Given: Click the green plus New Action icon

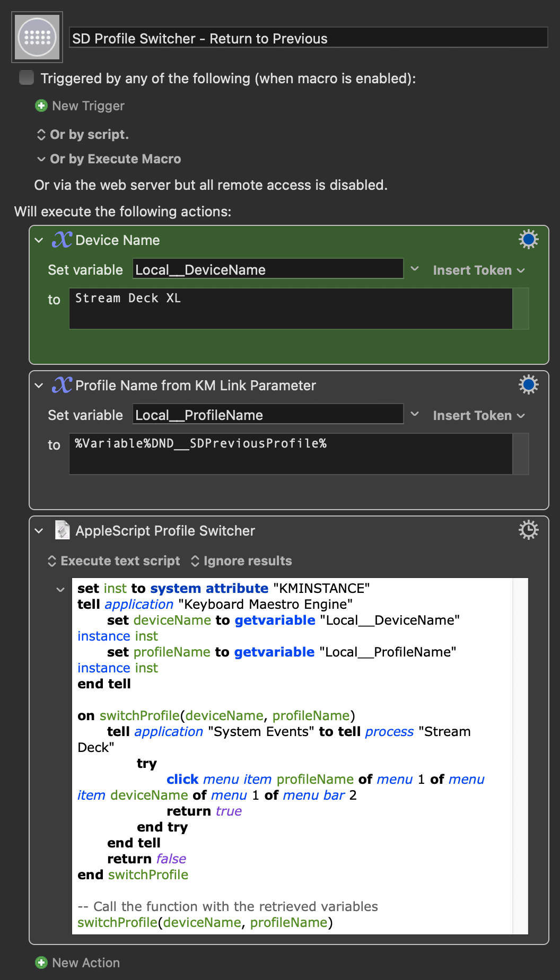Looking at the screenshot, I should (x=41, y=963).
